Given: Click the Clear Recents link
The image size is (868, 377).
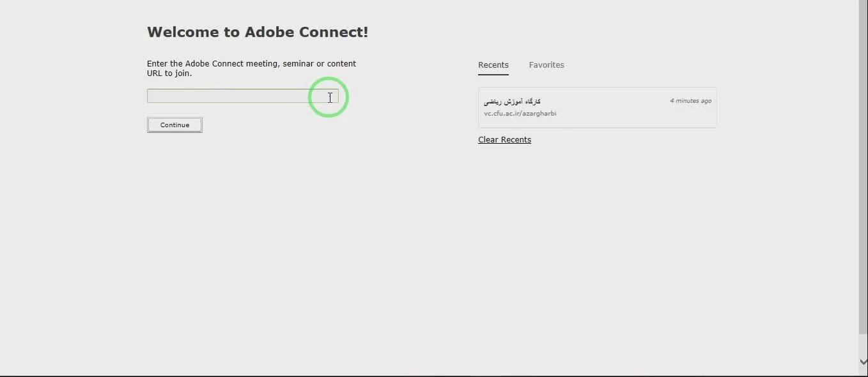Looking at the screenshot, I should pos(504,140).
